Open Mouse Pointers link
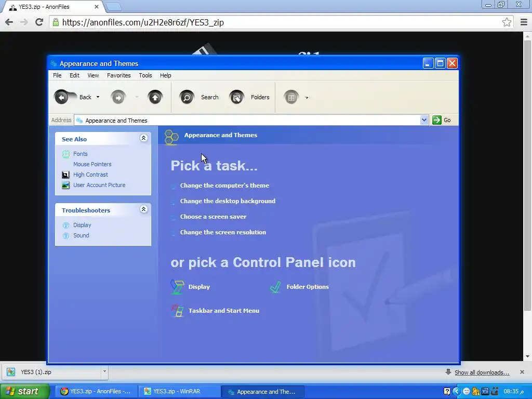The image size is (532, 399). 92,164
